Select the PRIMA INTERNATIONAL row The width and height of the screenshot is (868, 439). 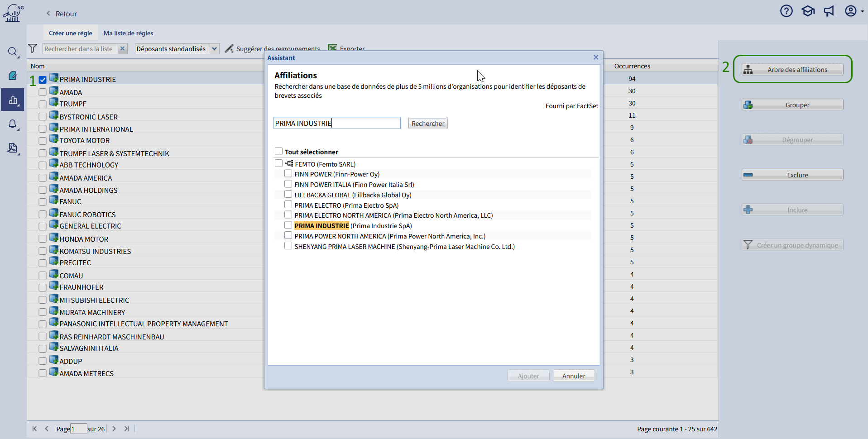96,129
